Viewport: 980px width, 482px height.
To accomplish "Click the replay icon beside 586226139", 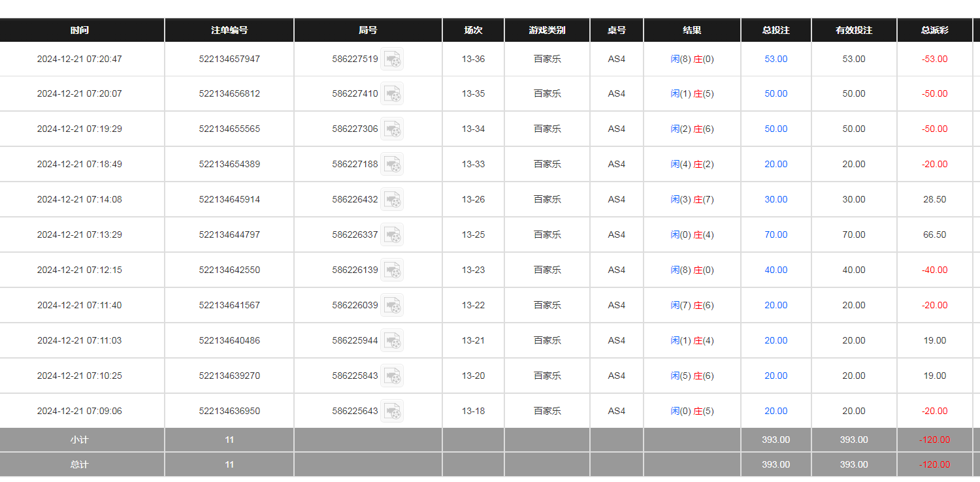I will pyautogui.click(x=392, y=270).
